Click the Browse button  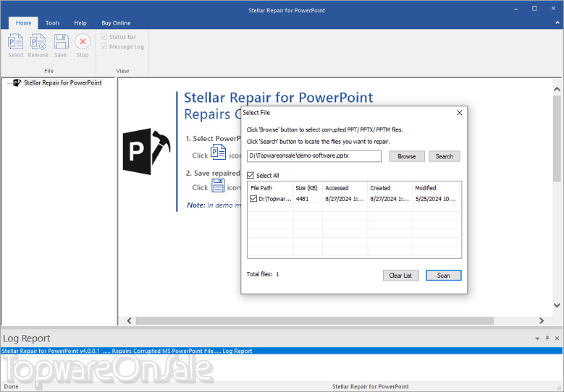pos(407,156)
